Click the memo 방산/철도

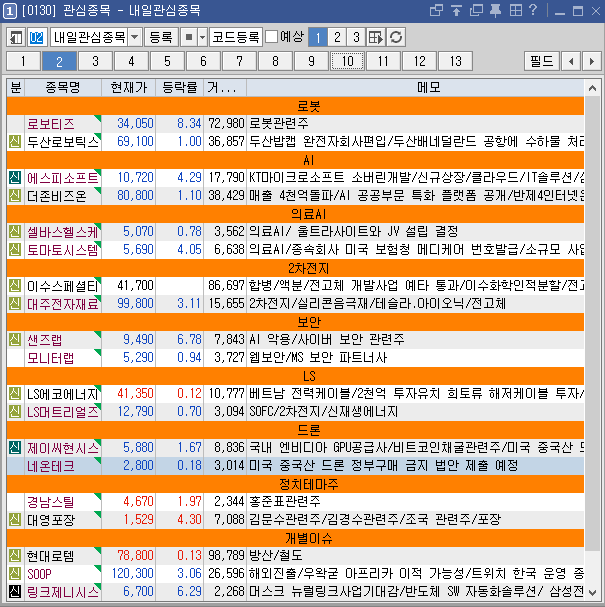pyautogui.click(x=276, y=556)
